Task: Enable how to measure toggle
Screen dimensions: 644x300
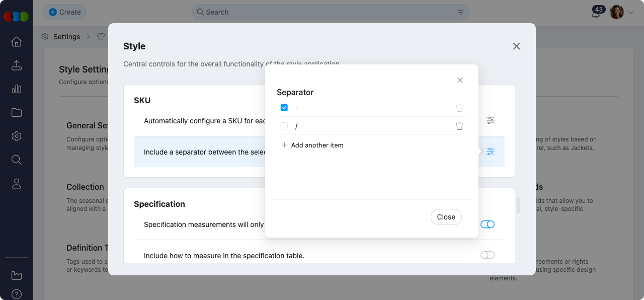Action: pos(487,255)
